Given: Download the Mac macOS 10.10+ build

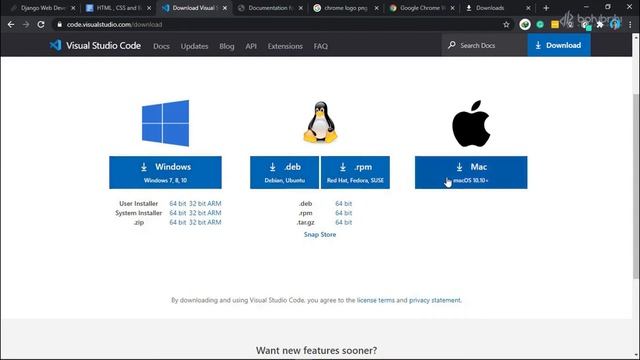Looking at the screenshot, I should [471, 172].
